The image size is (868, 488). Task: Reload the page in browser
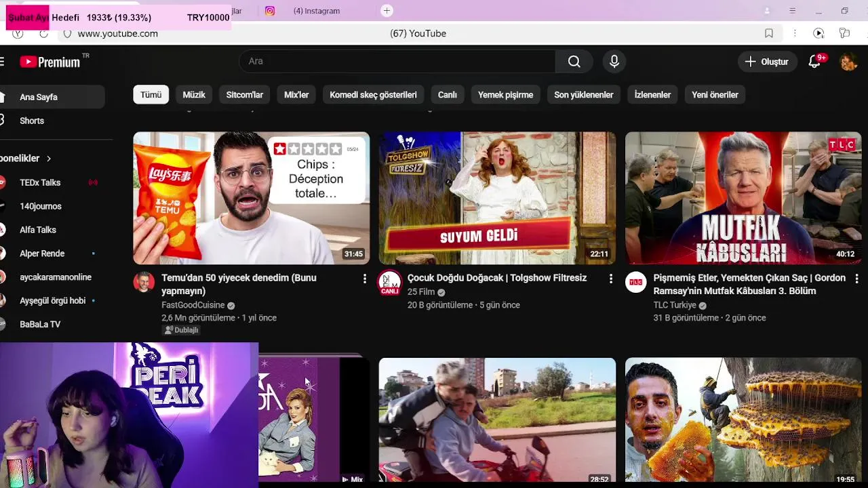click(x=44, y=33)
